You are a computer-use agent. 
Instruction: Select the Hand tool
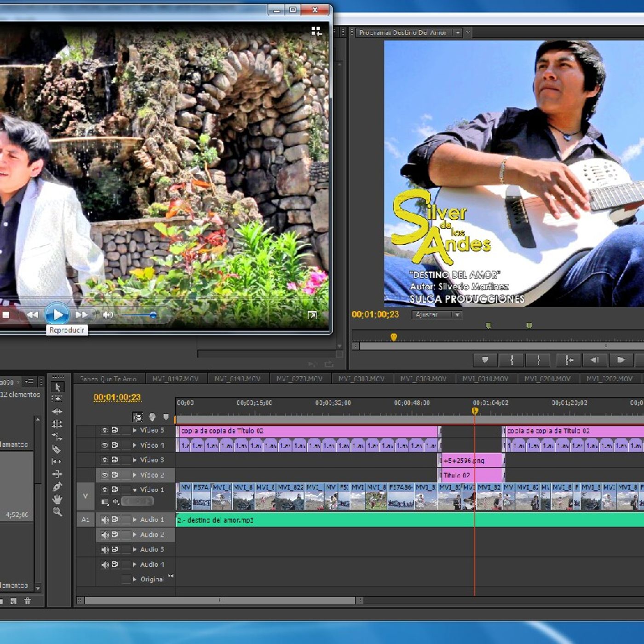57,499
